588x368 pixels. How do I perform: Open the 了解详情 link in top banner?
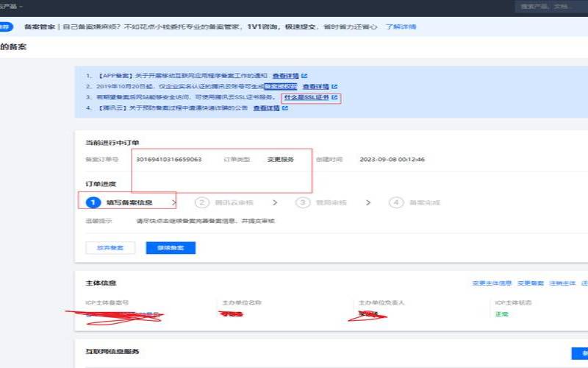[x=401, y=26]
